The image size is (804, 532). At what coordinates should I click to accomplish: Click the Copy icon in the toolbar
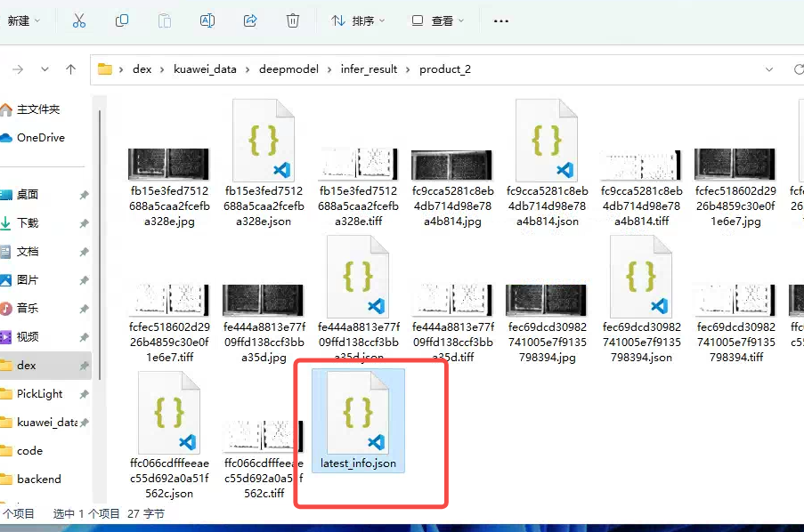[122, 20]
